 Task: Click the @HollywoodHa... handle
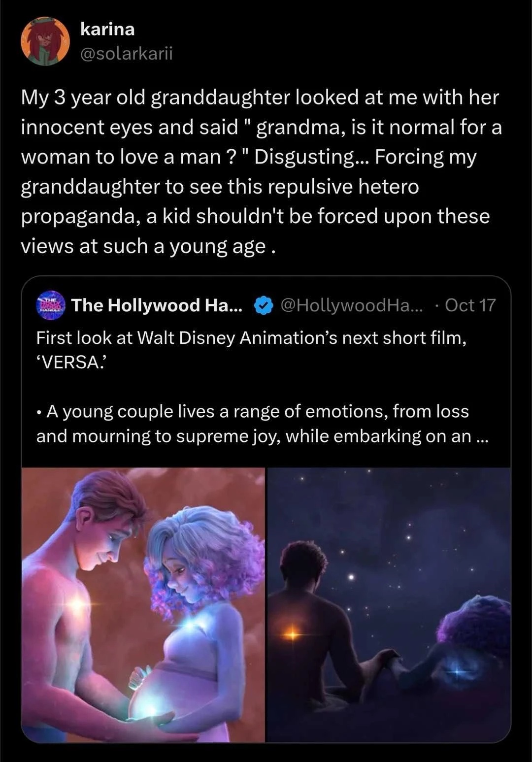click(x=351, y=305)
